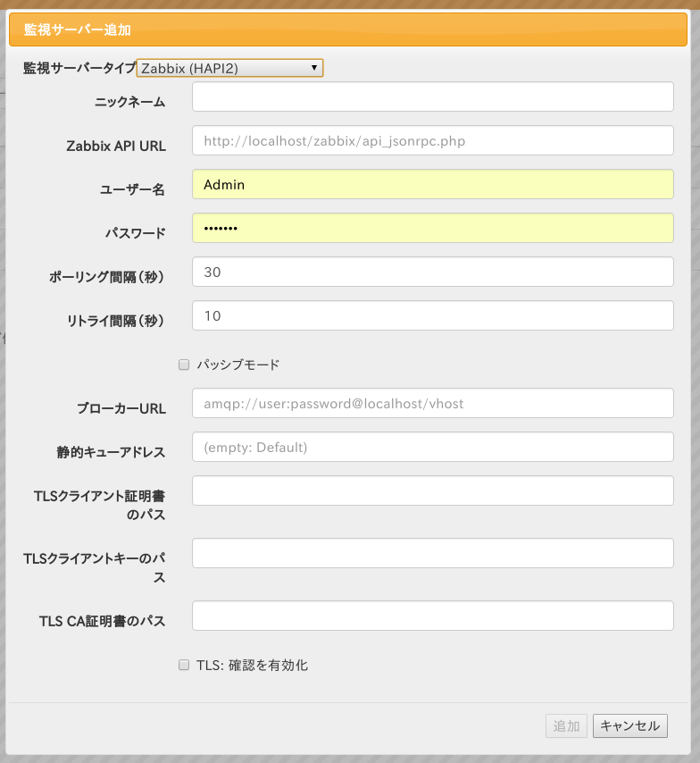Click the ポーリング間隔(秒) field

[432, 272]
